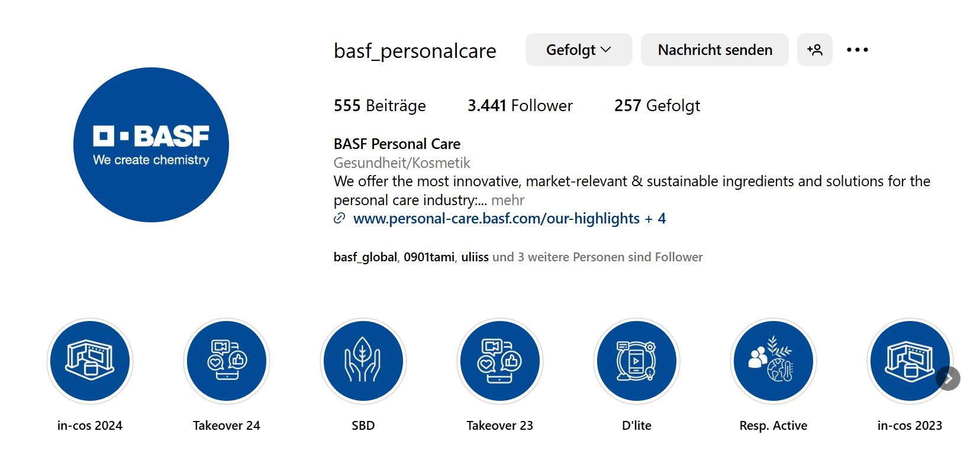Open the Takeover 23 story highlight
The width and height of the screenshot is (980, 470).
pyautogui.click(x=500, y=361)
